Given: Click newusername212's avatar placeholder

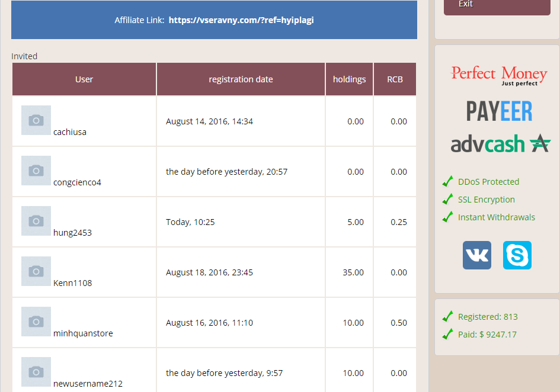Looking at the screenshot, I should (x=36, y=372).
